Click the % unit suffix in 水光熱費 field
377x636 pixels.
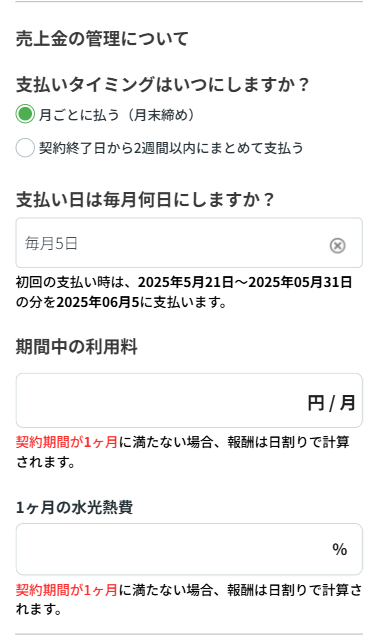(x=340, y=549)
